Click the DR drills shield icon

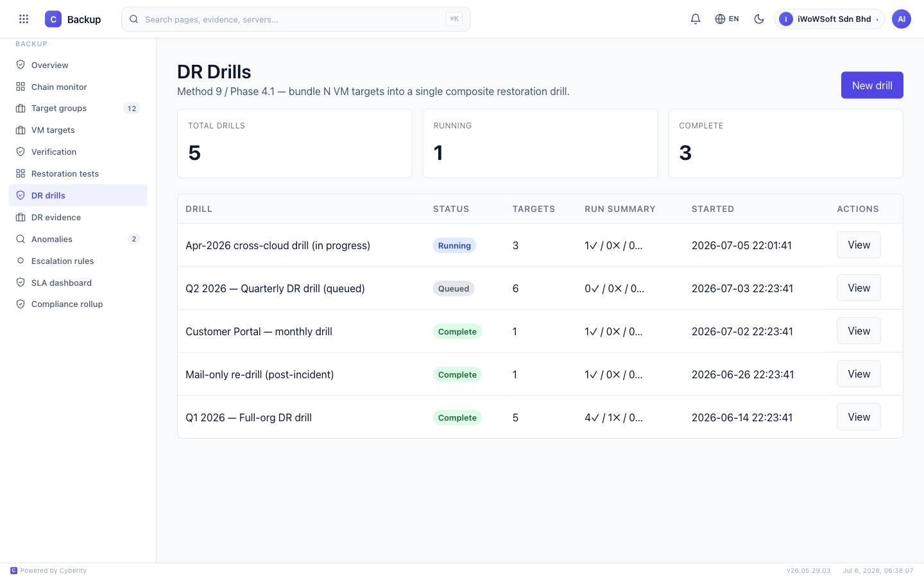coord(21,195)
